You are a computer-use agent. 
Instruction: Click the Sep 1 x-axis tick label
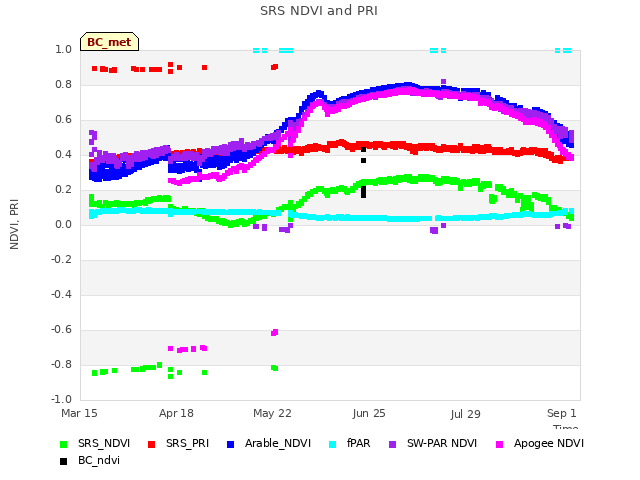click(x=562, y=413)
